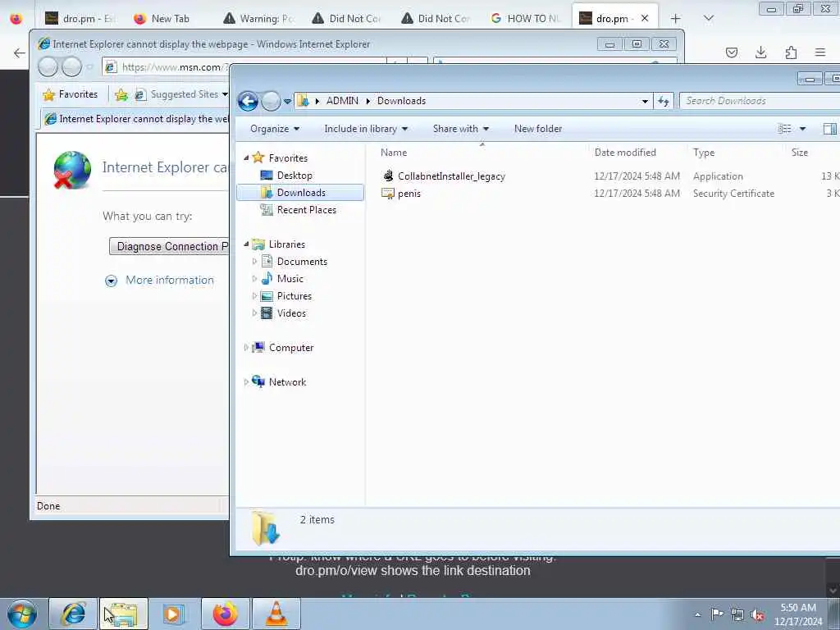Open the Music library
The height and width of the screenshot is (630, 840).
tap(290, 279)
